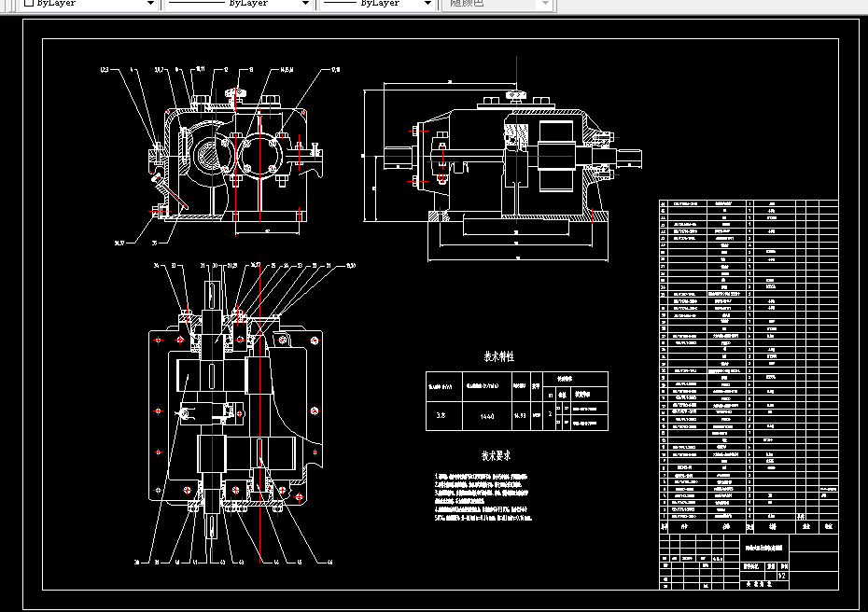Pick the keyed input shaft atop the plan view
Image resolution: width=868 pixels, height=612 pixels.
pyautogui.click(x=212, y=295)
